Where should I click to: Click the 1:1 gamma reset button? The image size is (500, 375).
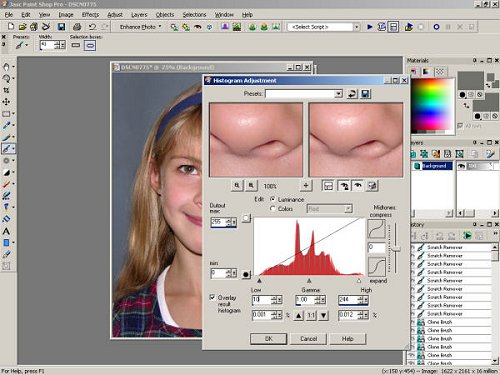tap(311, 315)
